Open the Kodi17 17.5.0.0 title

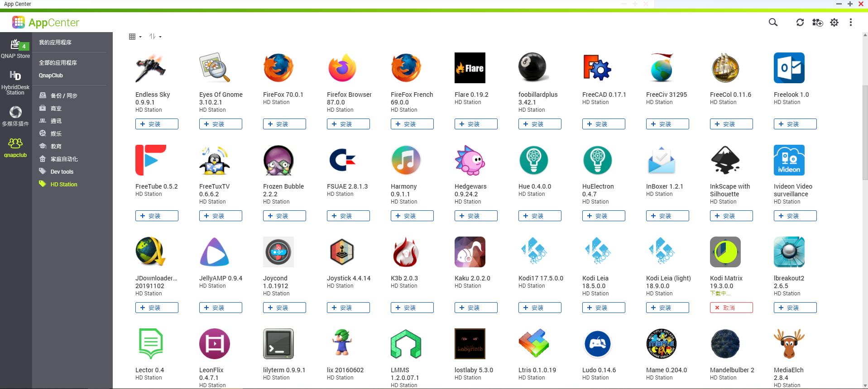541,278
